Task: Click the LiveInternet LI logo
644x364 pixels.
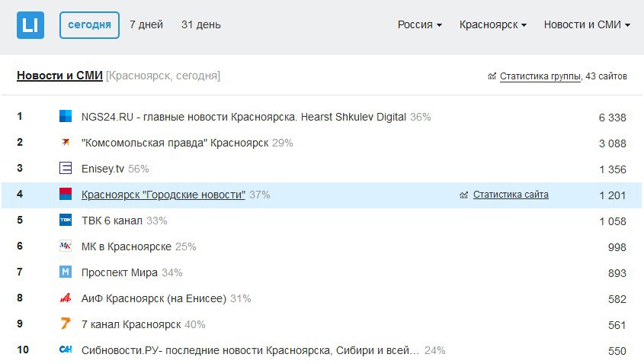Action: 30,25
